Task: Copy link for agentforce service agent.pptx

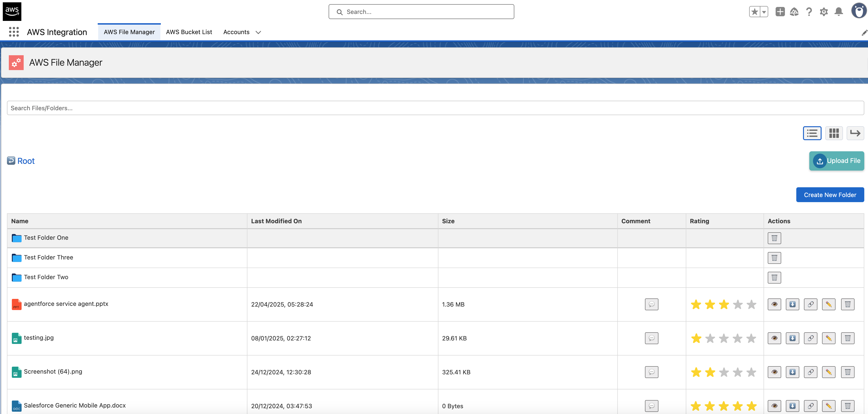Action: pos(811,304)
